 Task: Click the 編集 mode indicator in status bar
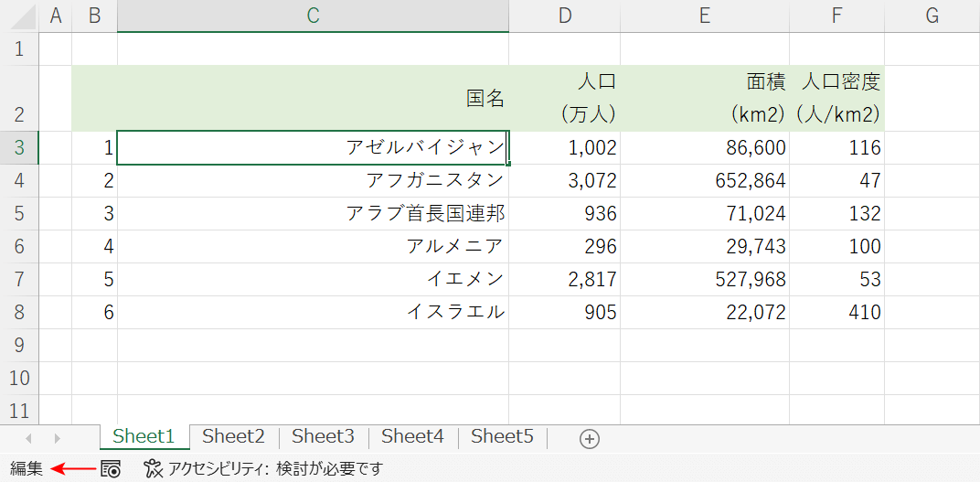tap(27, 469)
